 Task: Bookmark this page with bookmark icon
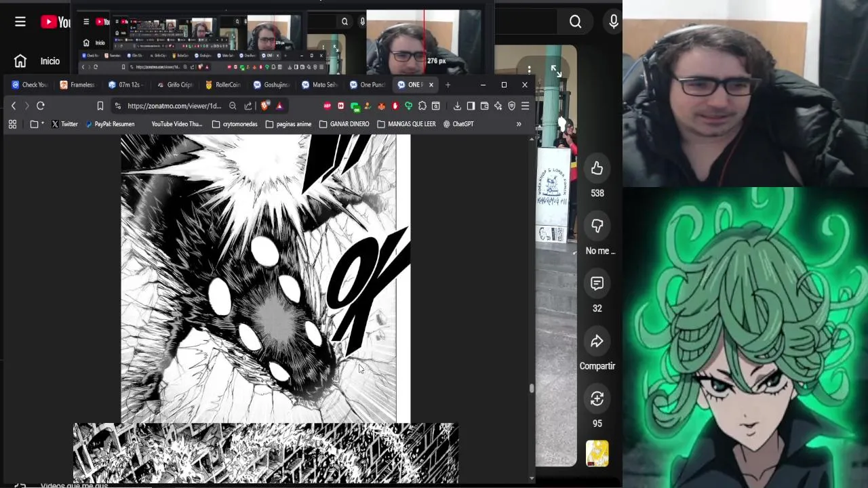tap(100, 106)
